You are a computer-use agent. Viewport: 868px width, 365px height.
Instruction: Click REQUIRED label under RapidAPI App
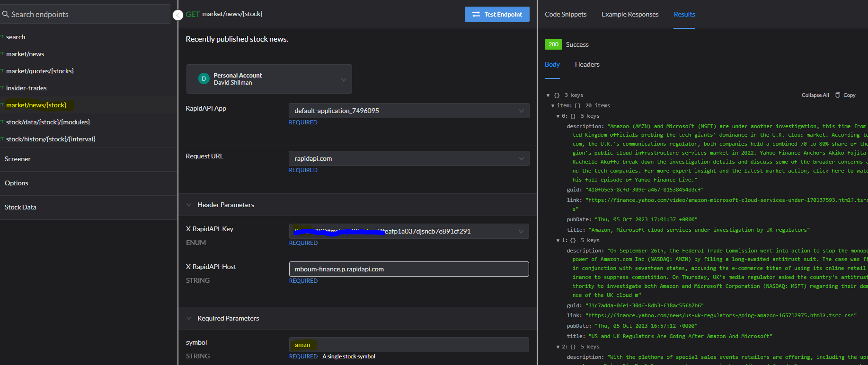(x=303, y=122)
